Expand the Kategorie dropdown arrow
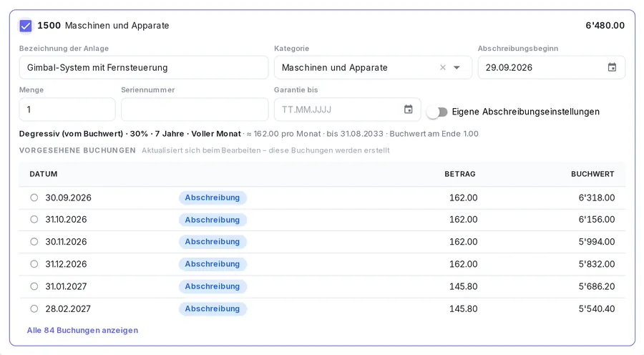Image resolution: width=644 pixels, height=355 pixels. point(457,67)
